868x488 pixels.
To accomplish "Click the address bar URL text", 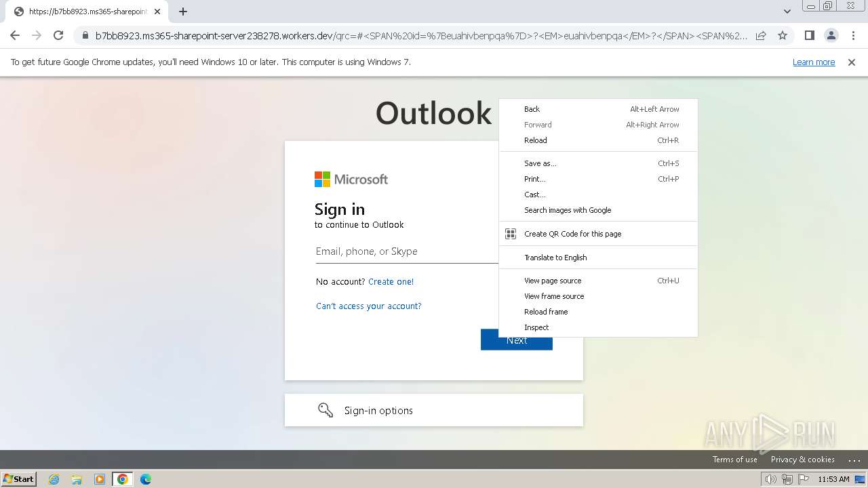I will tap(420, 36).
